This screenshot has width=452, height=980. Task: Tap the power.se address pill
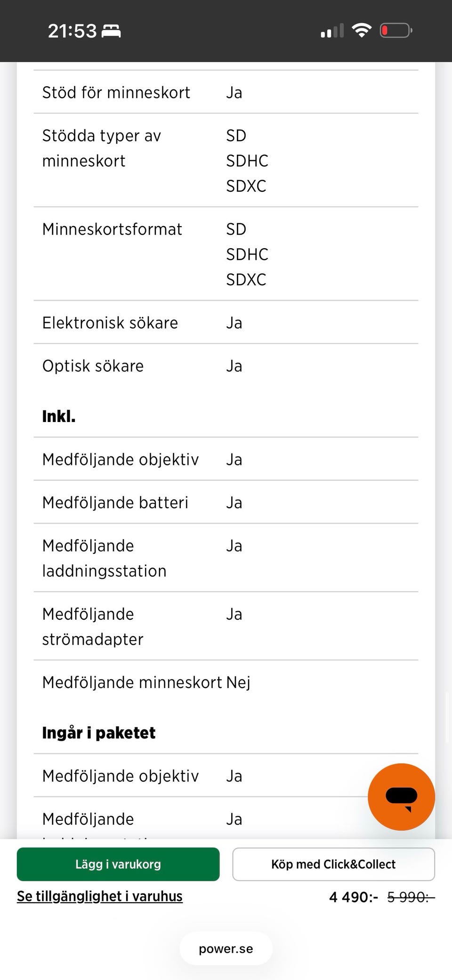click(x=226, y=948)
